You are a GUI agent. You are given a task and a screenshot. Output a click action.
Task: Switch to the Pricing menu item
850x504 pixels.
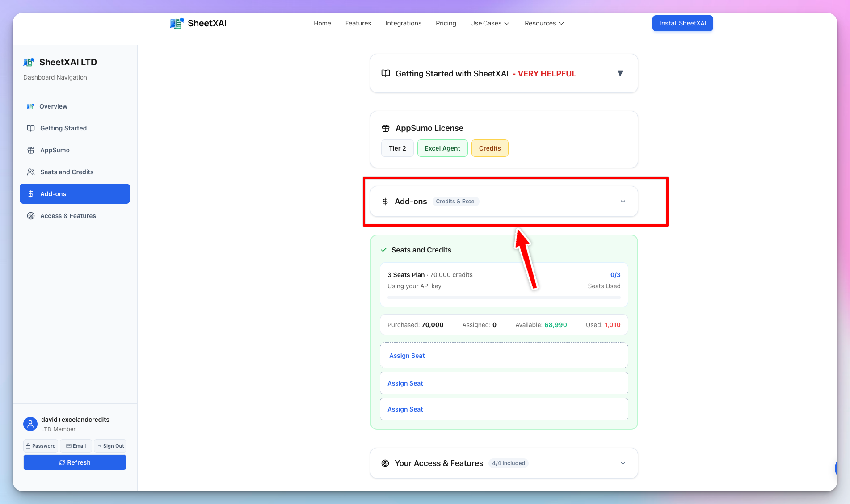point(446,23)
